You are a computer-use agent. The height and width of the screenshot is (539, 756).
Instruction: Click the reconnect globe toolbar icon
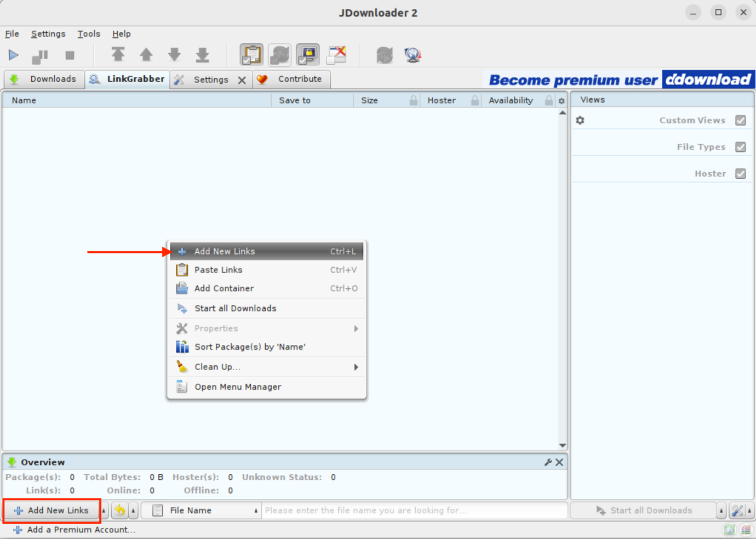pos(413,55)
